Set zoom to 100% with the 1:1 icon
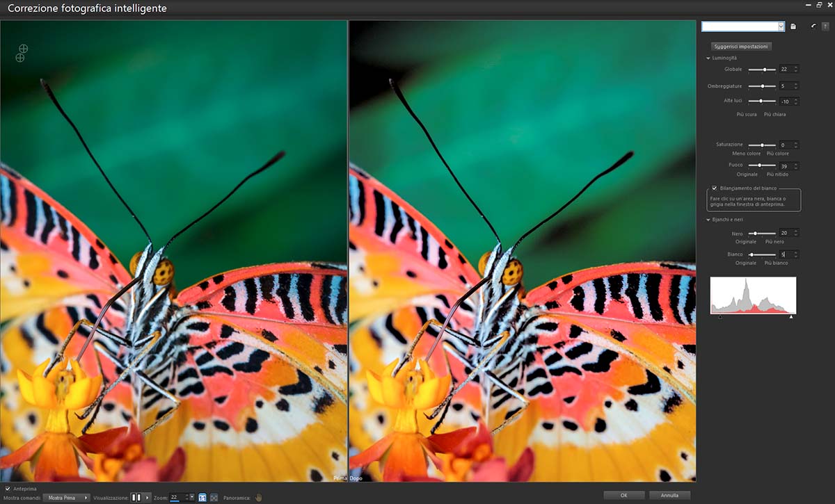The image size is (835, 504). click(x=202, y=498)
